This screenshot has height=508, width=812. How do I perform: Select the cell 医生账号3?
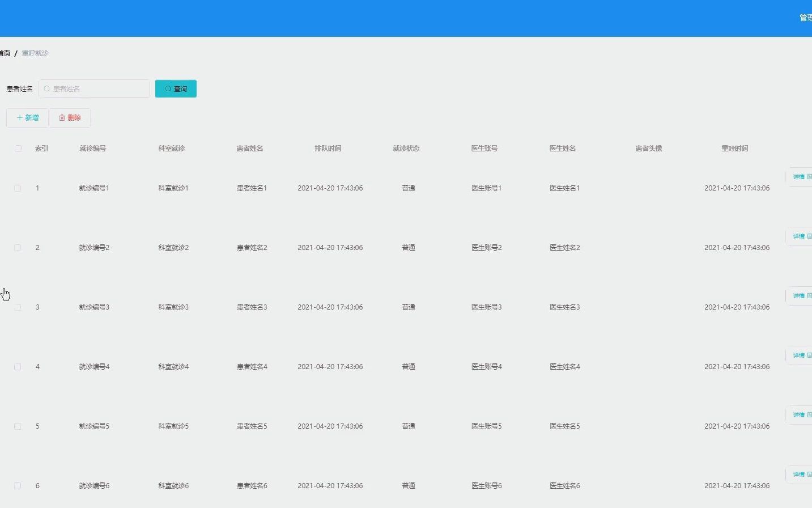[x=486, y=307]
